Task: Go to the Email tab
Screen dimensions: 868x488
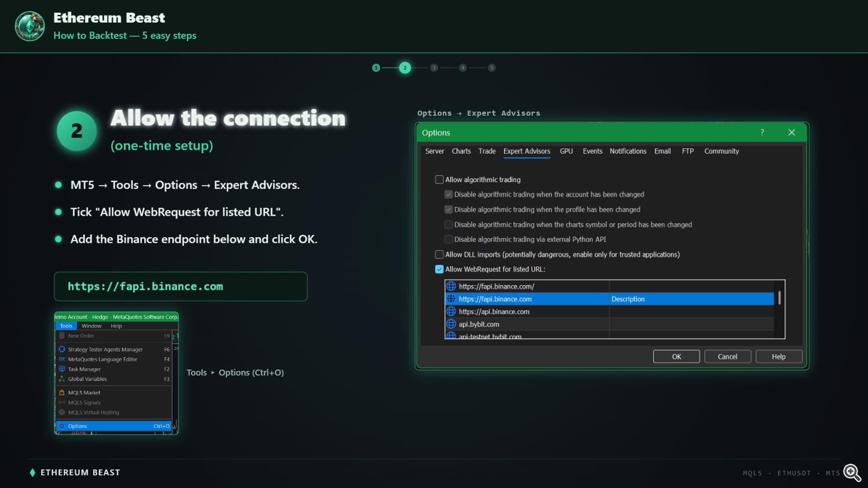Action: (x=663, y=151)
